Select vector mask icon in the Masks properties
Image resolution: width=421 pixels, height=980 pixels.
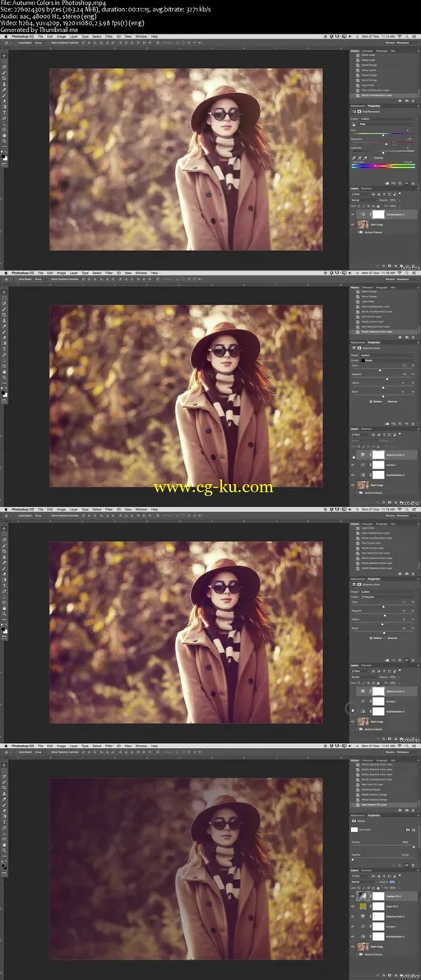(x=414, y=830)
